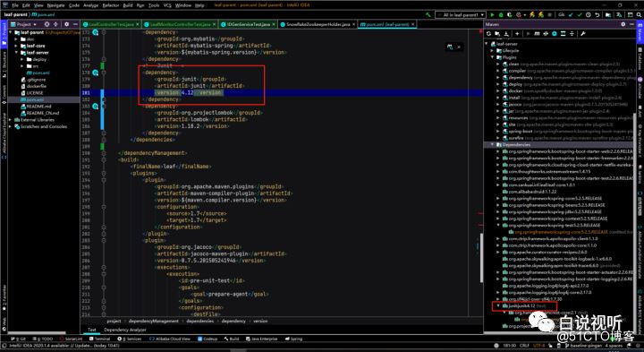Close the floating Maven reload popup

tap(459, 47)
